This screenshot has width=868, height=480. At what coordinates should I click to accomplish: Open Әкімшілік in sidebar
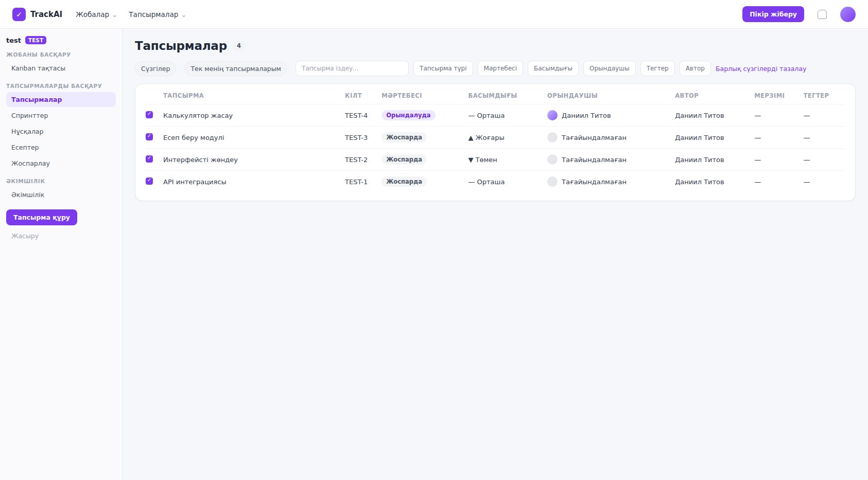(x=61, y=195)
